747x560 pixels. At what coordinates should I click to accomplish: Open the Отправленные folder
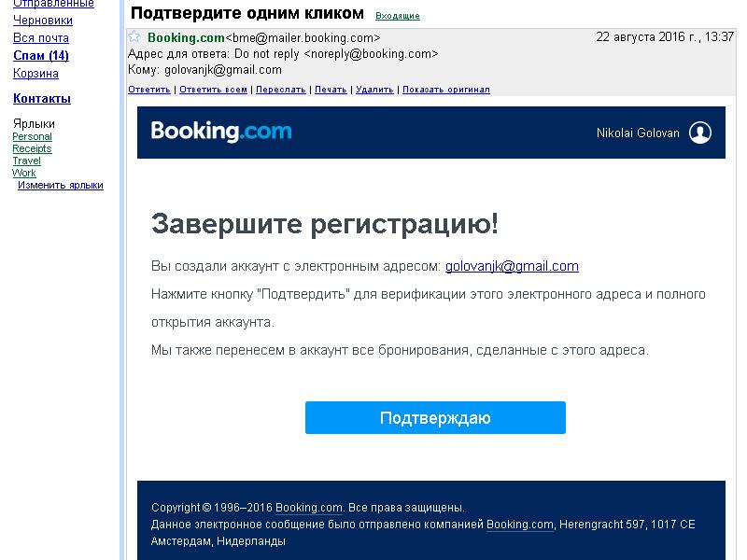click(53, 4)
